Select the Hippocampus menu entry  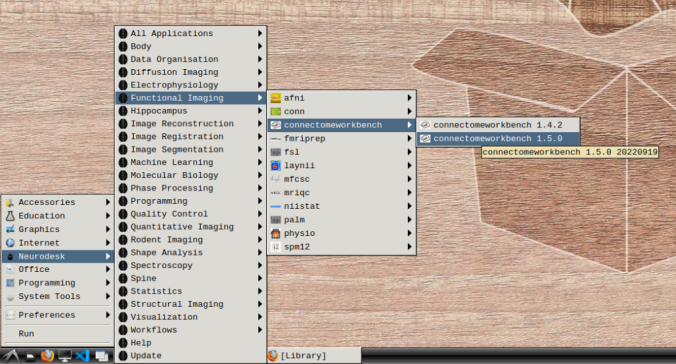pyautogui.click(x=191, y=111)
